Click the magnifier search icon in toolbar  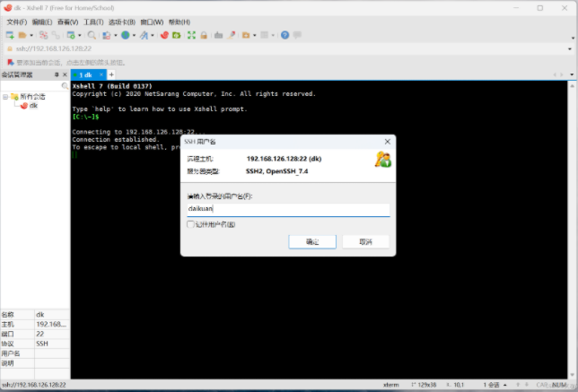(92, 35)
